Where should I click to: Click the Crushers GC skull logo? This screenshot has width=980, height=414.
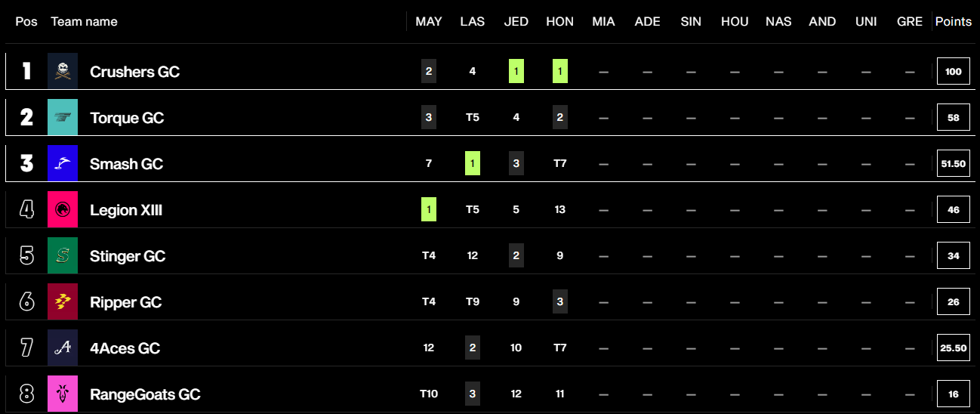[x=63, y=72]
